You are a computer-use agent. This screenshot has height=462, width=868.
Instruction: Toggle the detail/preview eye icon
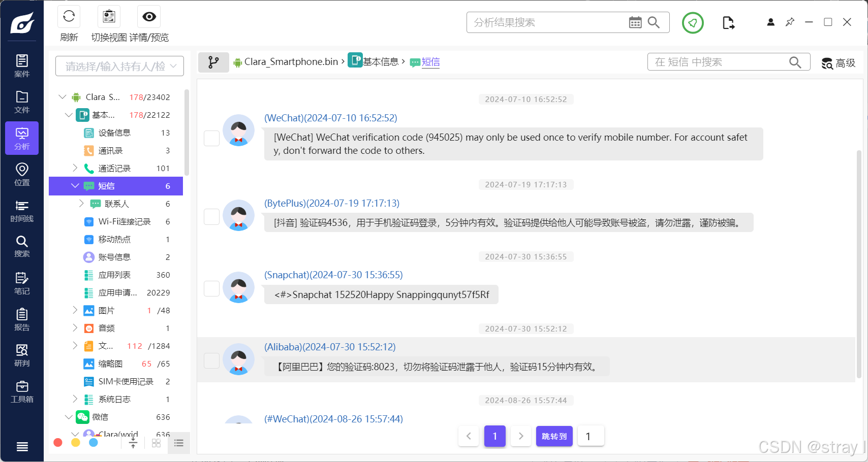(x=149, y=17)
